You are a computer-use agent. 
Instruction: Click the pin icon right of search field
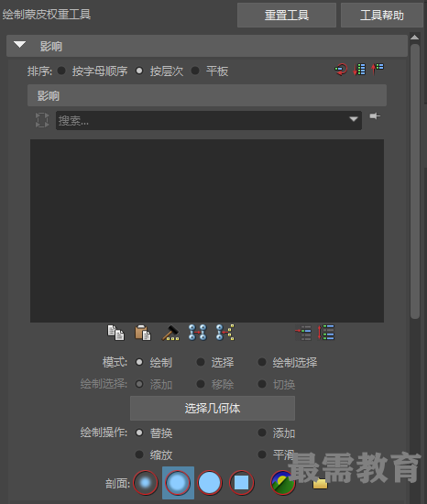point(374,116)
